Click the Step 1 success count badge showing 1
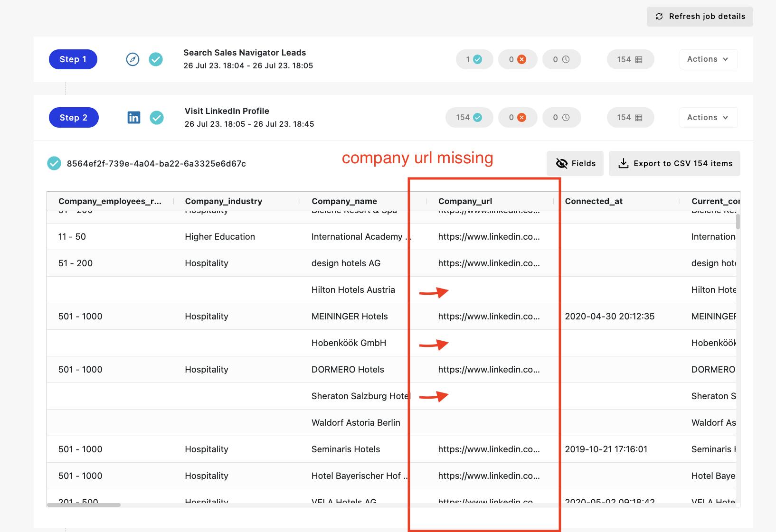 pos(474,59)
